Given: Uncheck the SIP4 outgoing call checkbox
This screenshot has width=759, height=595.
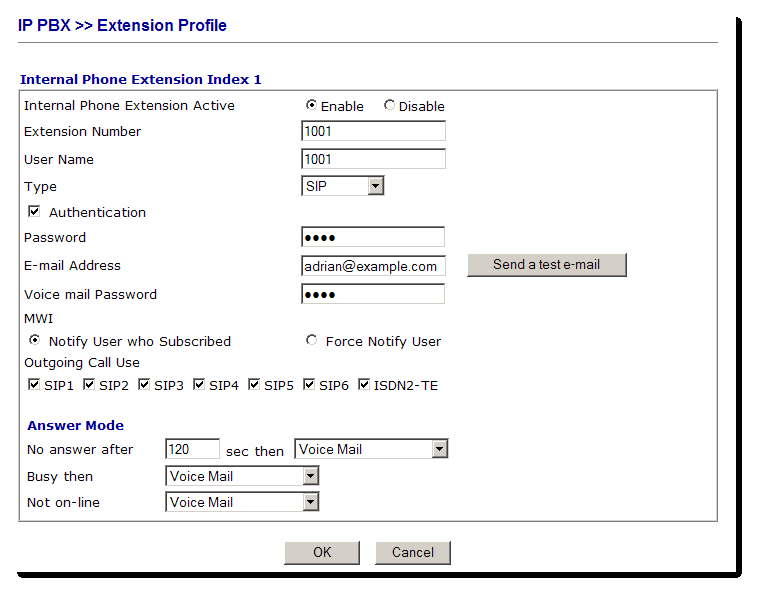Looking at the screenshot, I should (x=199, y=384).
